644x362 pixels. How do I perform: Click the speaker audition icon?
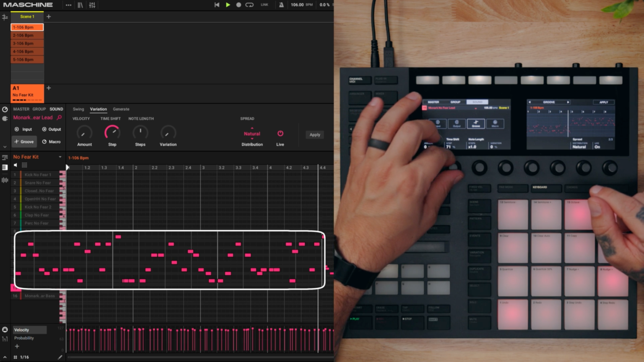coord(16,165)
